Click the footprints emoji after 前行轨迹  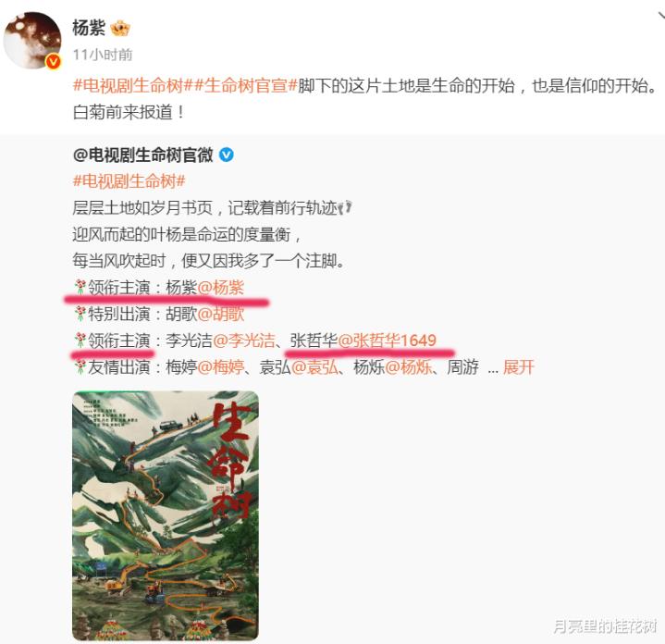[345, 207]
